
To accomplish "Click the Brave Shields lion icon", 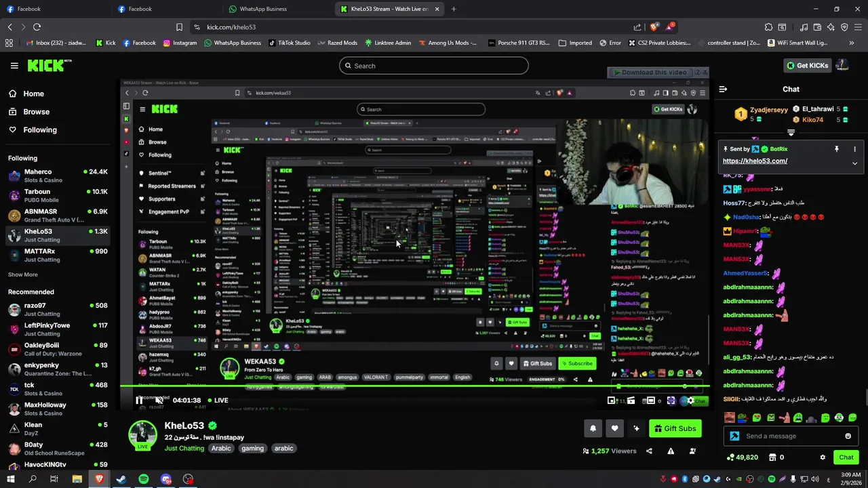I will pyautogui.click(x=653, y=27).
